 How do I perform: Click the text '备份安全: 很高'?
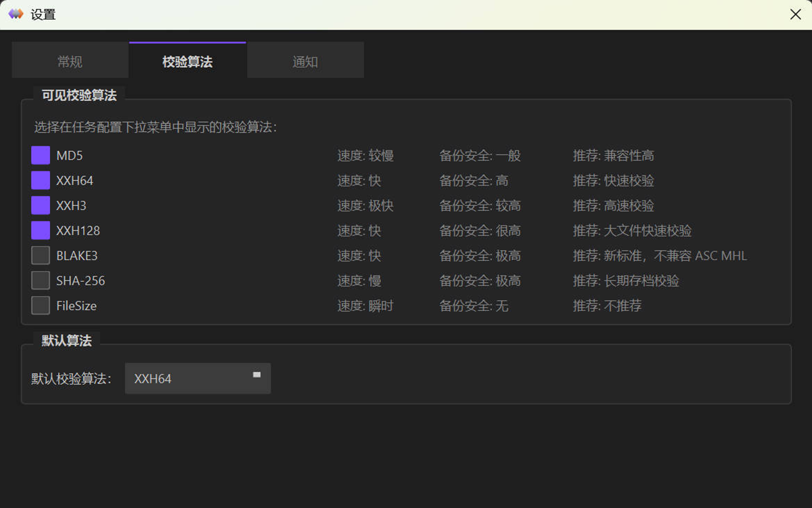pos(480,231)
